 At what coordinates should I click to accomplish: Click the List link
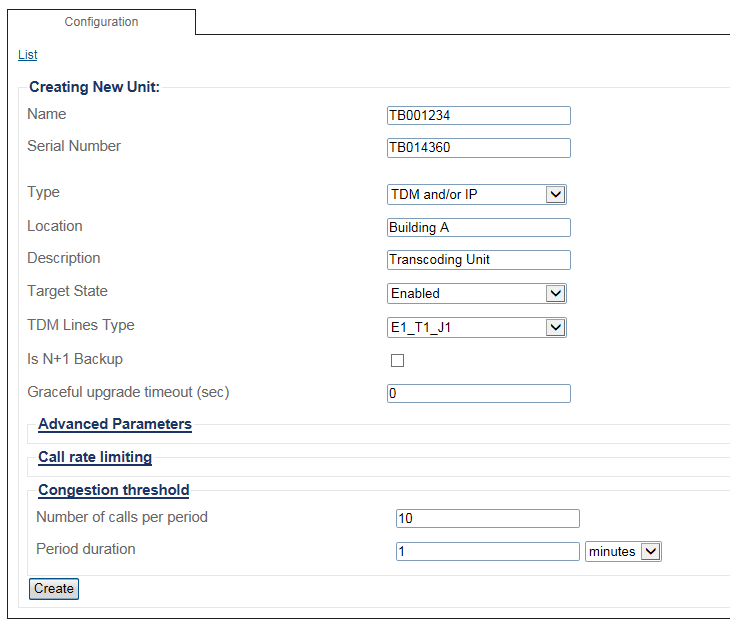click(x=27, y=55)
